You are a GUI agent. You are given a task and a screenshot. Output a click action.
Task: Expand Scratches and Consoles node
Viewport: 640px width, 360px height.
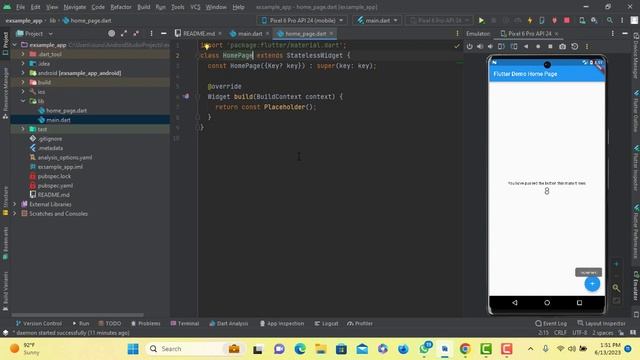(15, 213)
